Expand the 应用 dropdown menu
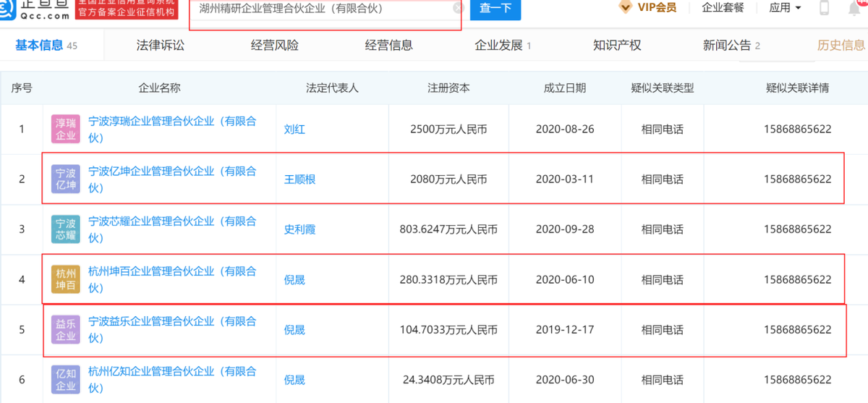 (786, 8)
